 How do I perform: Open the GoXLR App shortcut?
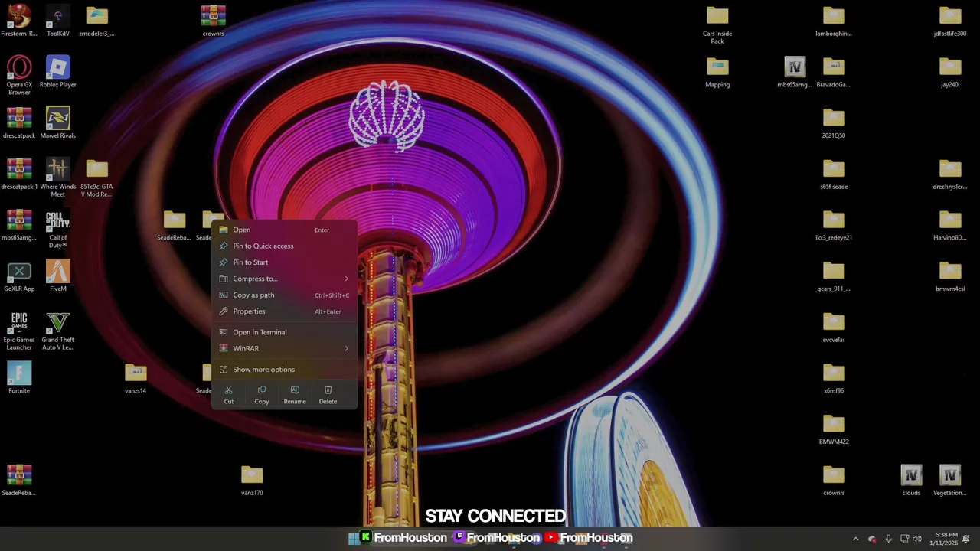click(19, 276)
